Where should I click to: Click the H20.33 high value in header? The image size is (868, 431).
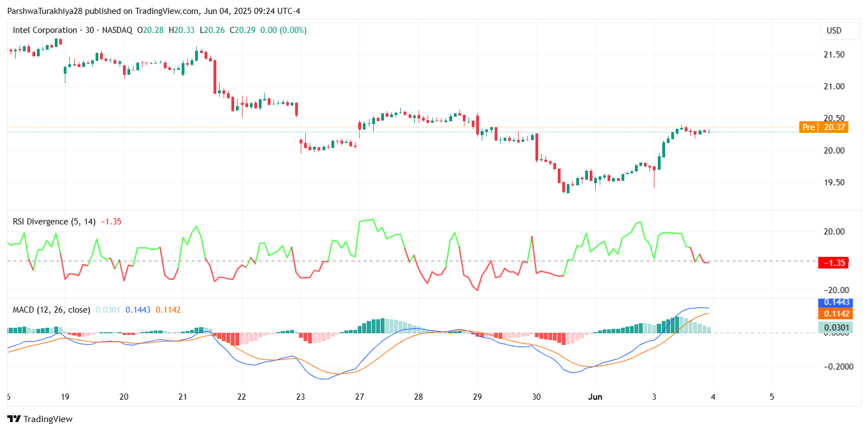point(182,30)
